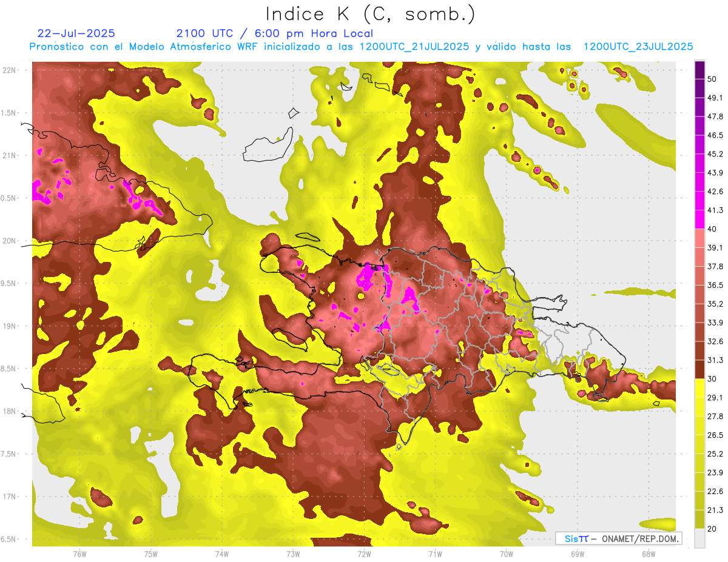Click the longitude label "76W"
728x562 pixels.
pyautogui.click(x=79, y=554)
